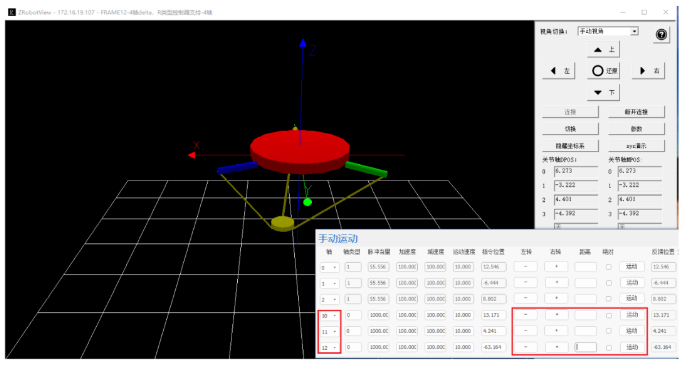Image resolution: width=686 pixels, height=366 pixels.
Task: Toggle the 绝对 checkbox for axis 12
Action: click(609, 348)
